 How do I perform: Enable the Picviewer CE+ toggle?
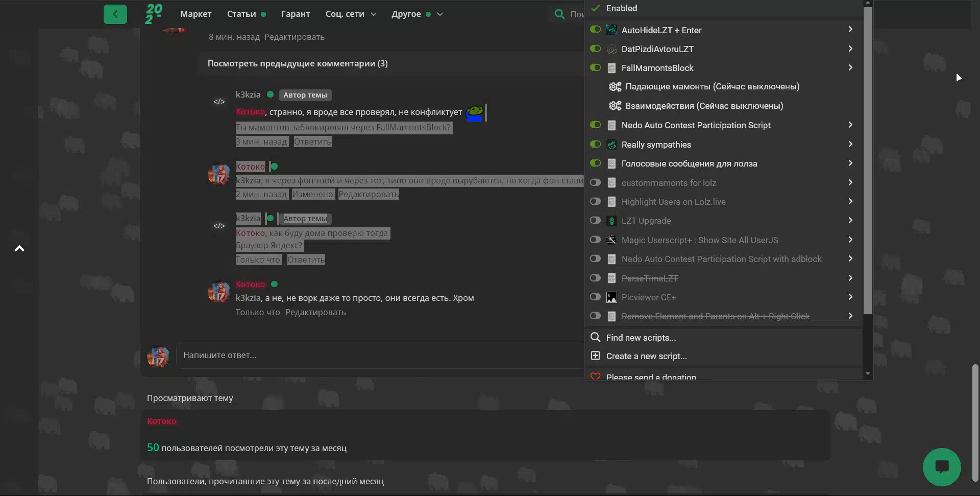click(595, 297)
